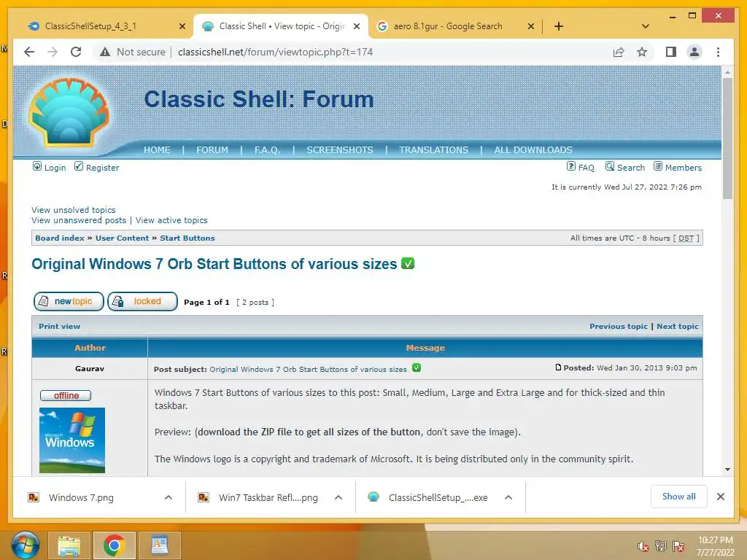Go to Next topic
Viewport: 747px width, 560px height.
pyautogui.click(x=678, y=326)
